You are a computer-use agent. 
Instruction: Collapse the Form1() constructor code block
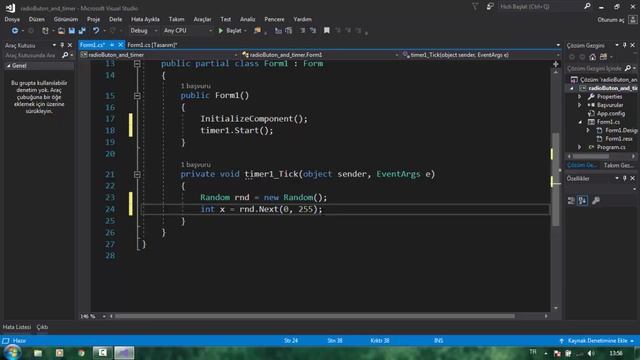click(x=137, y=96)
